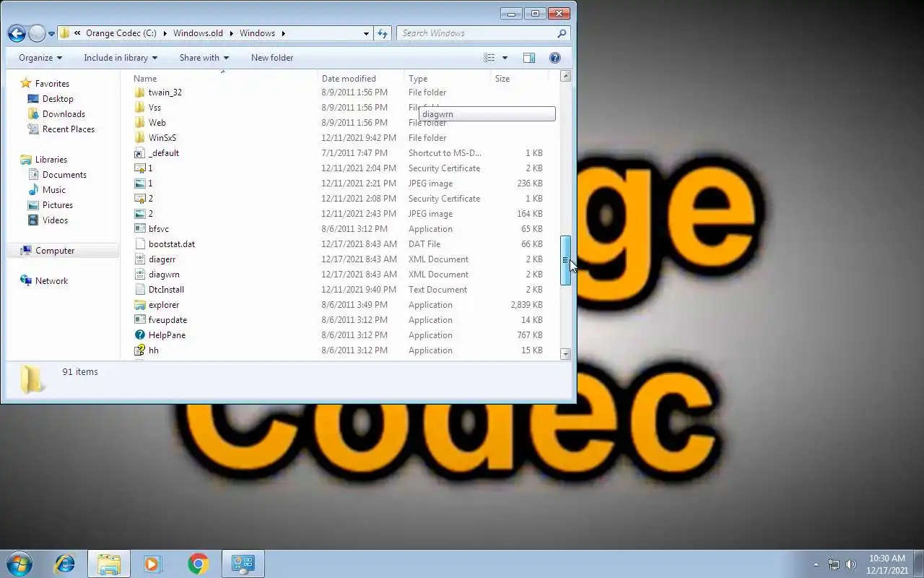The image size is (924, 578).
Task: Click the file list scroll-up arrow
Action: (566, 76)
